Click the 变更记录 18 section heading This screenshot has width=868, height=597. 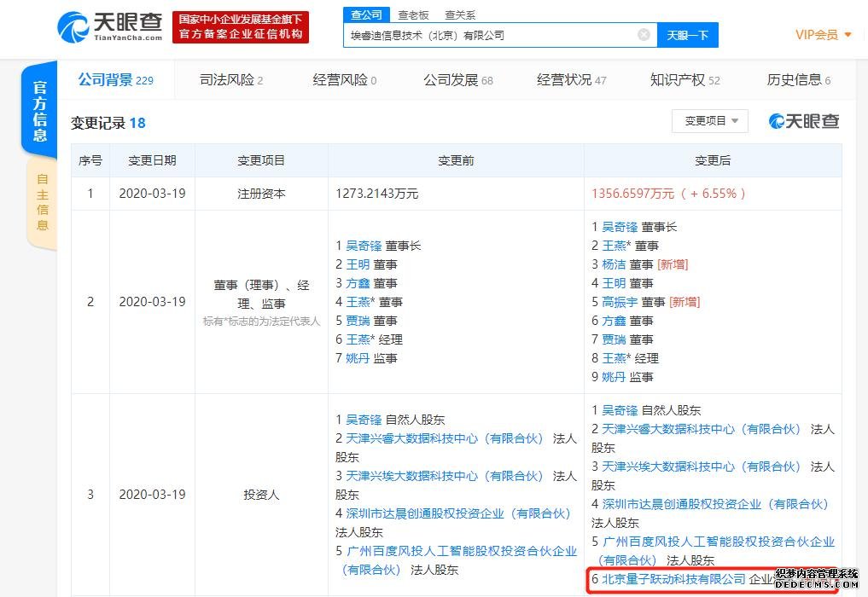tap(108, 123)
